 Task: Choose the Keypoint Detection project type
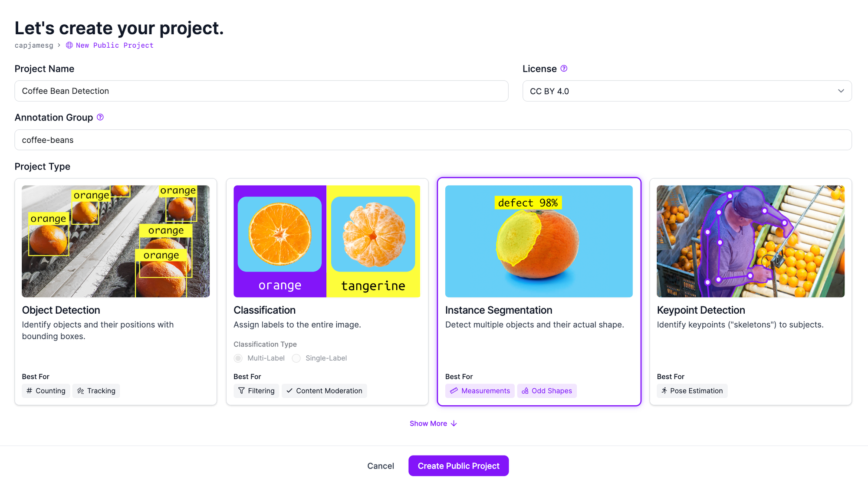pyautogui.click(x=751, y=292)
